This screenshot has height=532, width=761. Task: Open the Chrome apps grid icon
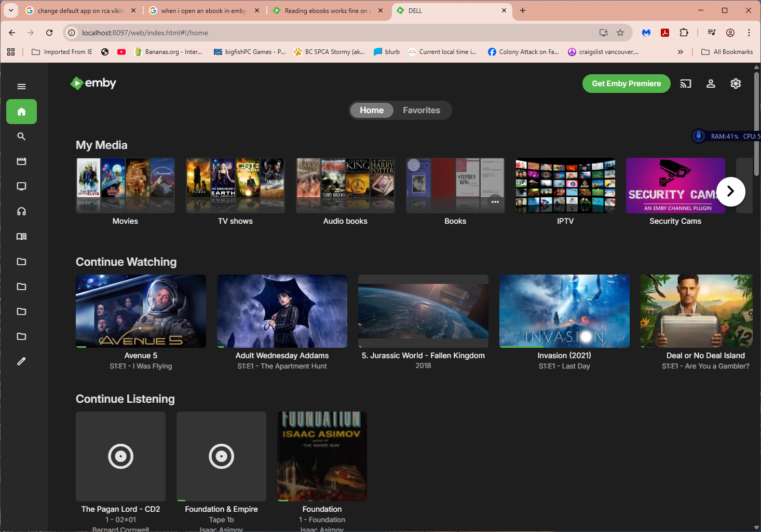click(x=11, y=52)
